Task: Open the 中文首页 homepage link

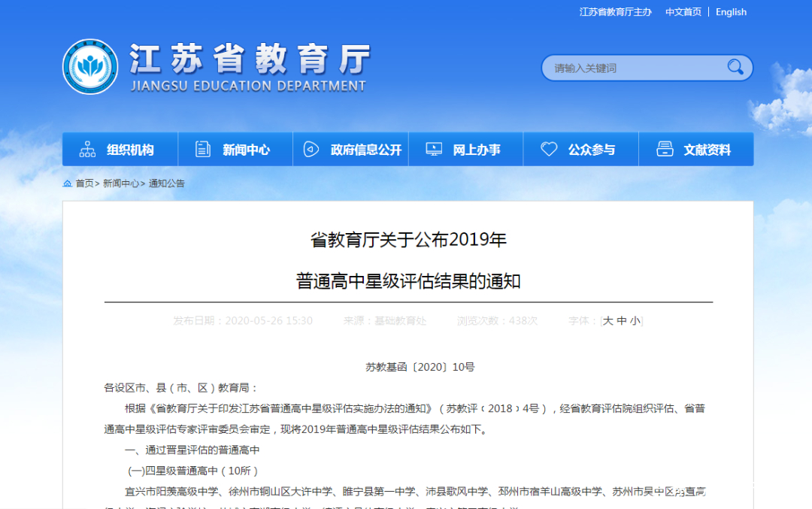Action: [682, 12]
